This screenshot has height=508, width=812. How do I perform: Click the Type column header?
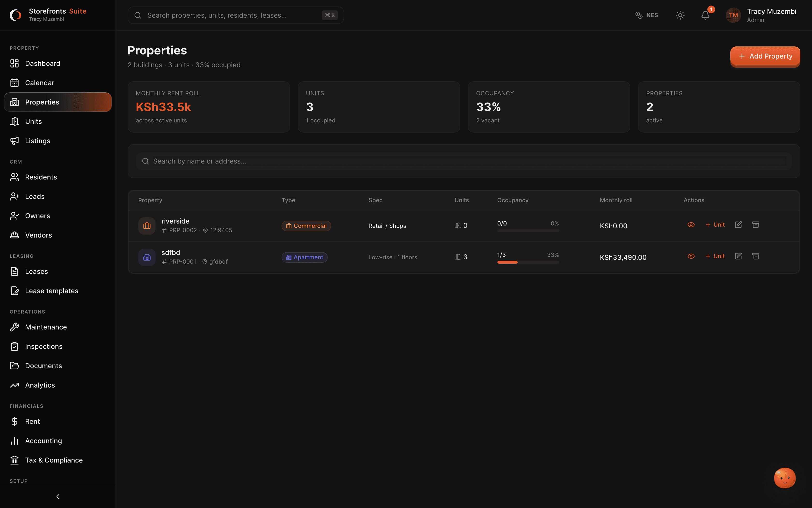(288, 200)
